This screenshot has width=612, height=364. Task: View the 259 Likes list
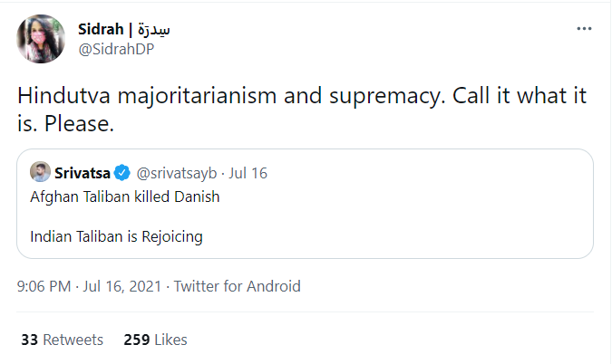[x=156, y=340]
